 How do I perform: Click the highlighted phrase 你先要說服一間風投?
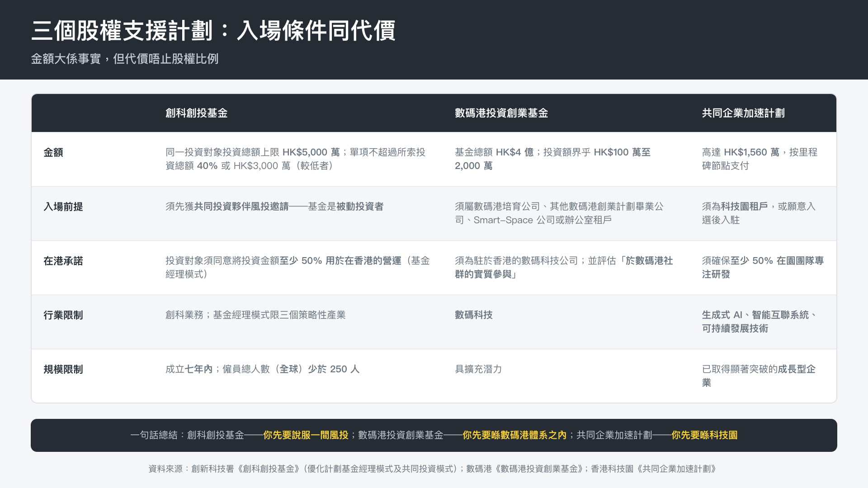[306, 435]
